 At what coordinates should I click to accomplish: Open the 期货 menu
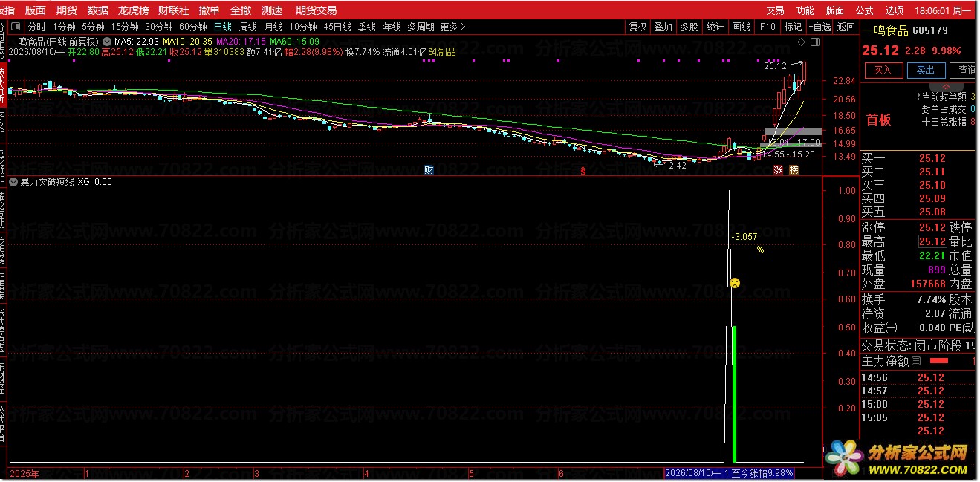(x=66, y=10)
